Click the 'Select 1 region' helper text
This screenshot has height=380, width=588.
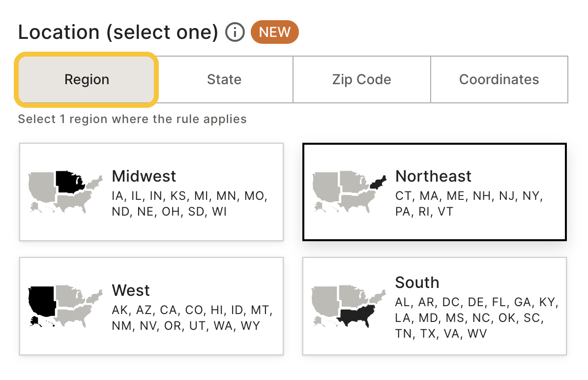132,119
